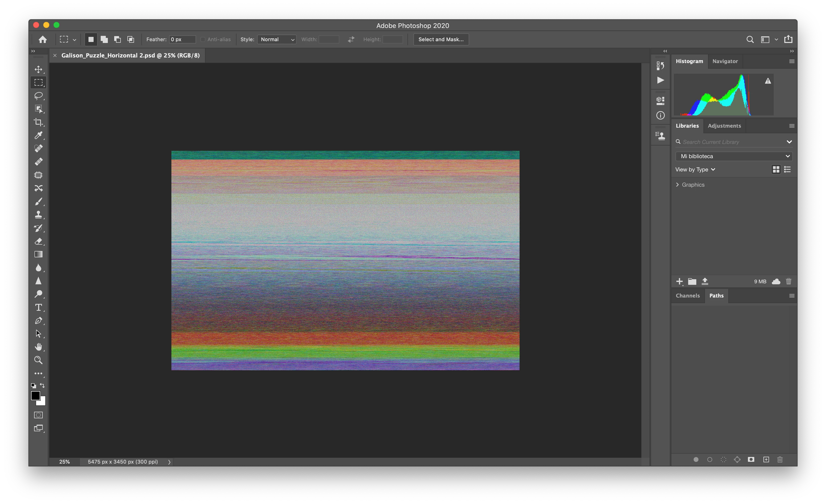The image size is (826, 504).
Task: Click the Select and Mask button
Action: (x=441, y=40)
